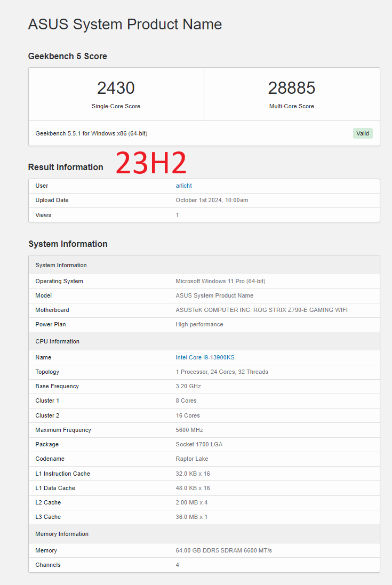Click the Multi-Core Score label
Viewport: 392px width, 585px height.
click(x=292, y=106)
